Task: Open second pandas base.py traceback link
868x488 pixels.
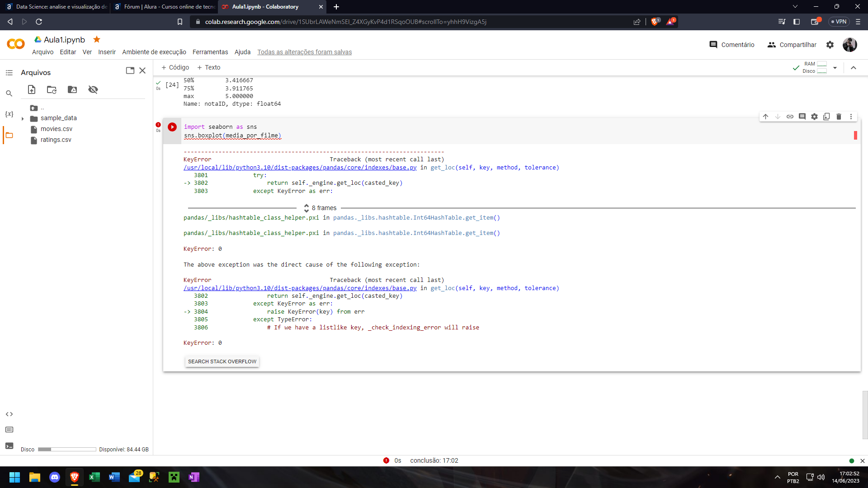Action: pos(300,288)
